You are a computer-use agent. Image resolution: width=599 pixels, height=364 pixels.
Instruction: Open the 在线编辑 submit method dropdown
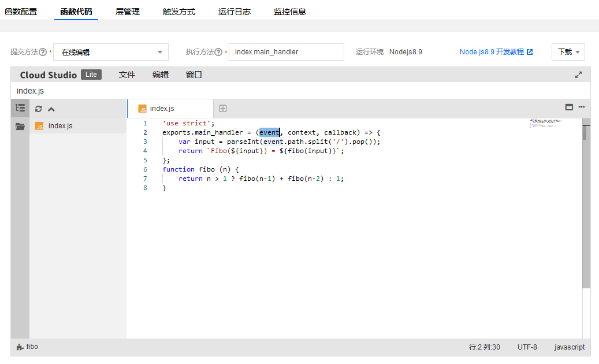[111, 52]
